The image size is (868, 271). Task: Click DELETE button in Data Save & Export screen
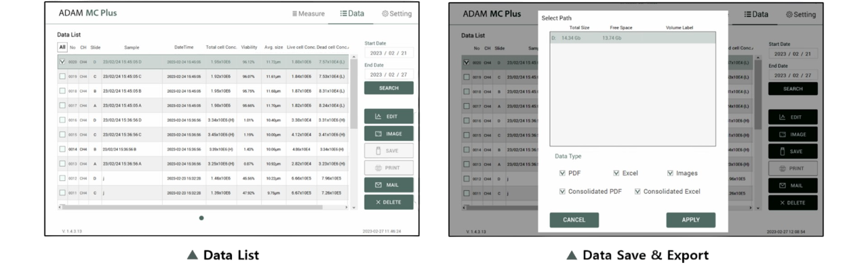[x=793, y=203]
